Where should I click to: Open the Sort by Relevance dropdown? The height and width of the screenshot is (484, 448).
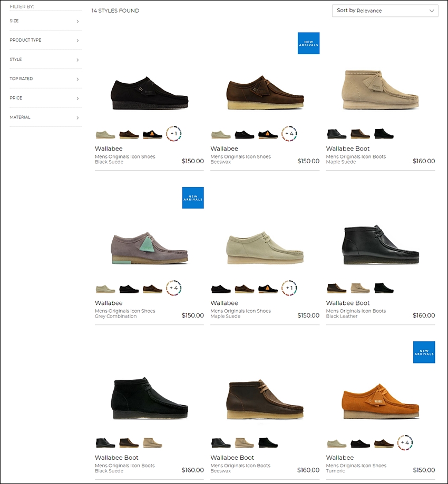385,11
